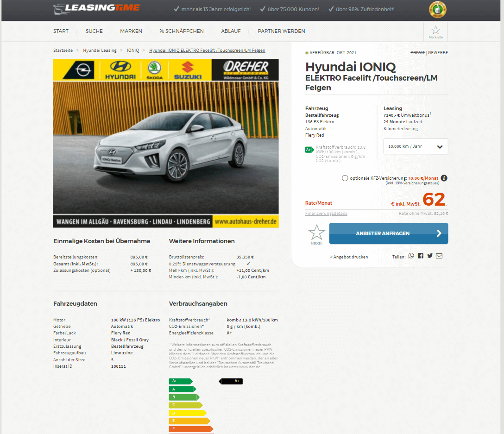The image size is (504, 434).
Task: Click the A+ efficiency badge near Kraftstoffverbrauch
Action: click(309, 150)
